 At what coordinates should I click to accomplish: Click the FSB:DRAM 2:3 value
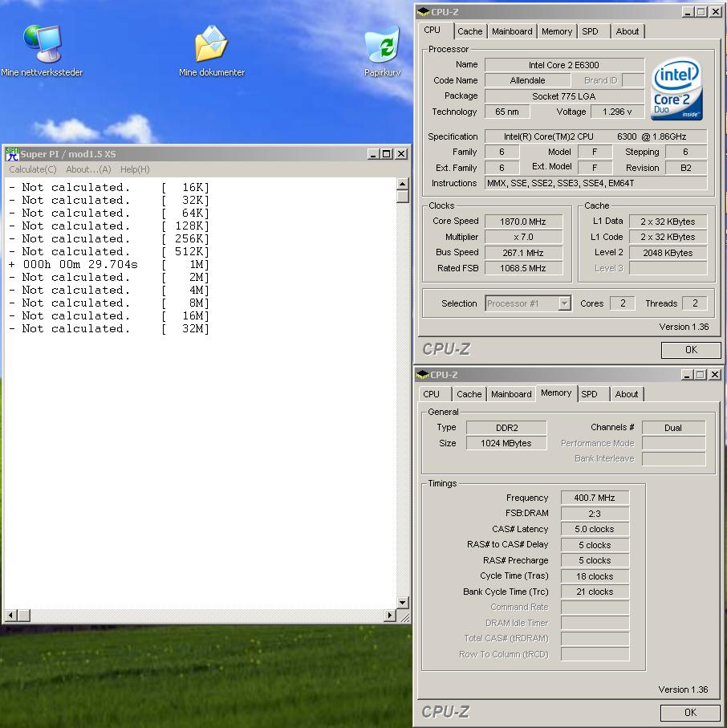tap(595, 514)
